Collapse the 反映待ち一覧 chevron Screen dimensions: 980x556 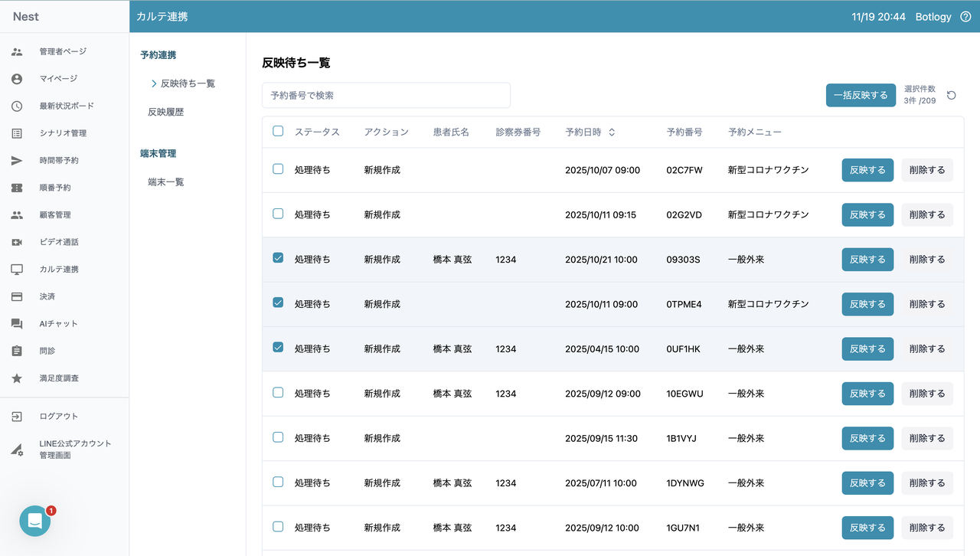pos(154,83)
